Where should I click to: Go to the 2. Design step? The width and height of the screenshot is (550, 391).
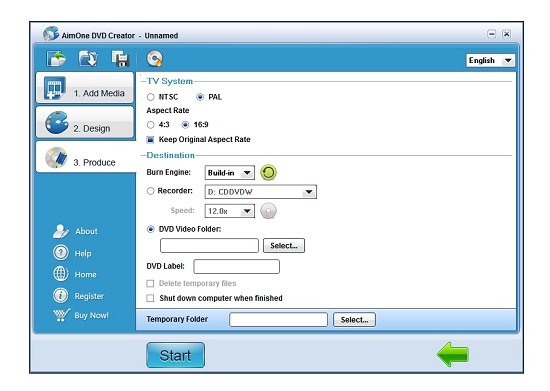(85, 122)
